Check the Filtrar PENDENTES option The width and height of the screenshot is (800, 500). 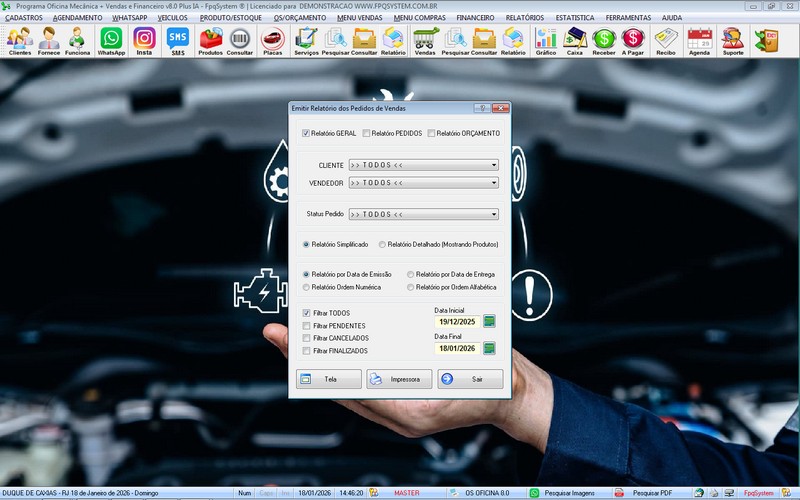tap(307, 326)
